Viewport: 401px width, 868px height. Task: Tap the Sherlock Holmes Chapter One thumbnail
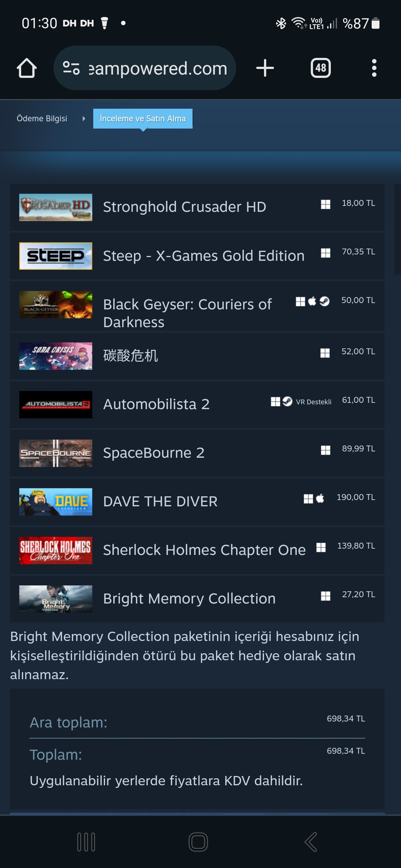pyautogui.click(x=56, y=550)
